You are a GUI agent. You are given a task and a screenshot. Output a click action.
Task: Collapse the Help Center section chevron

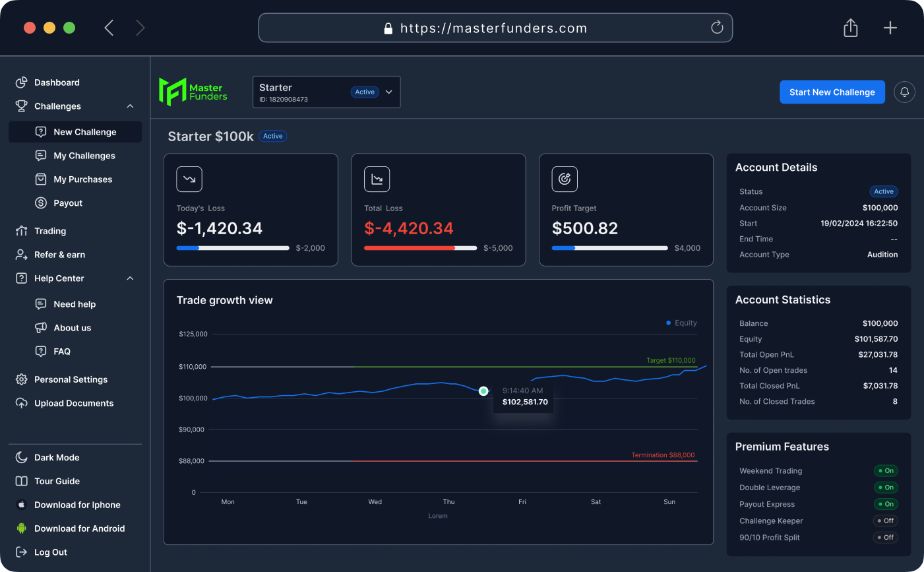(130, 278)
